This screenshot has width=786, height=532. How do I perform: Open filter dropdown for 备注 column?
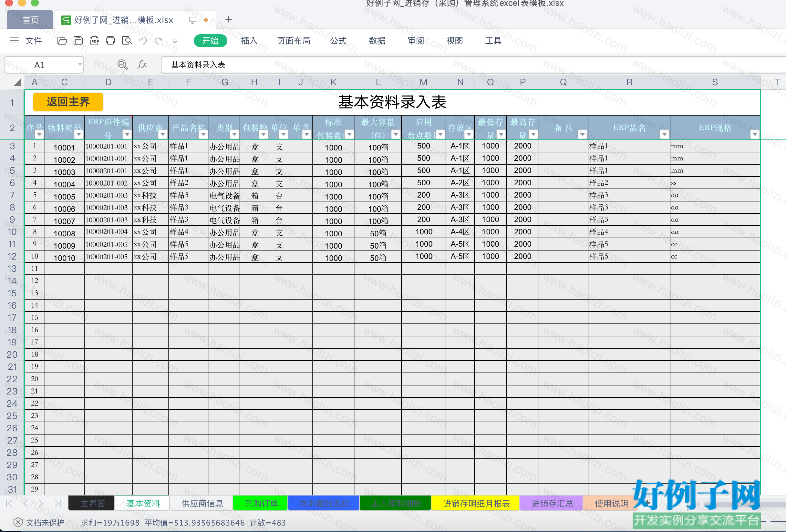(583, 135)
